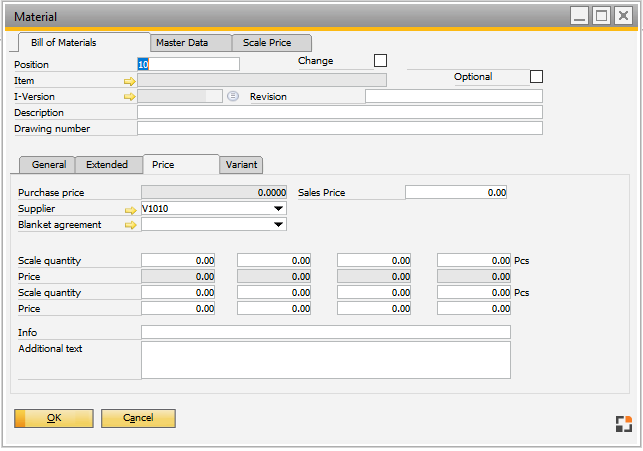
Task: Tick the Change checkbox
Action: (380, 61)
